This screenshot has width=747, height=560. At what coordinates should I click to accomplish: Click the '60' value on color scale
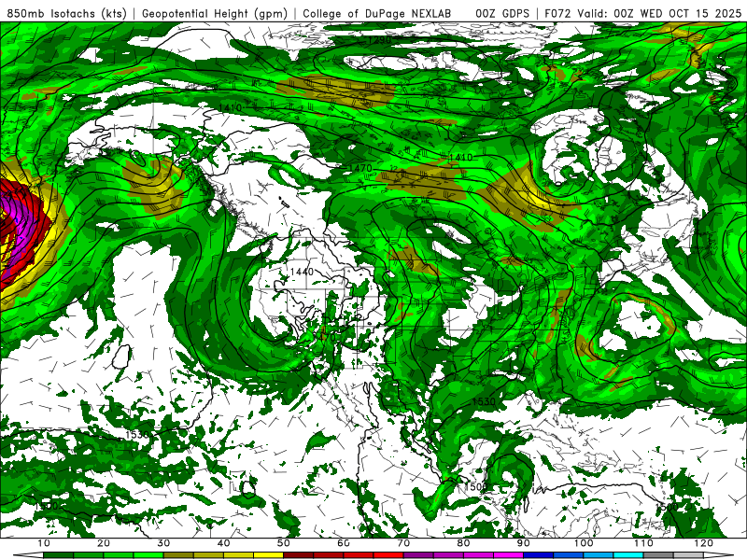pos(344,543)
